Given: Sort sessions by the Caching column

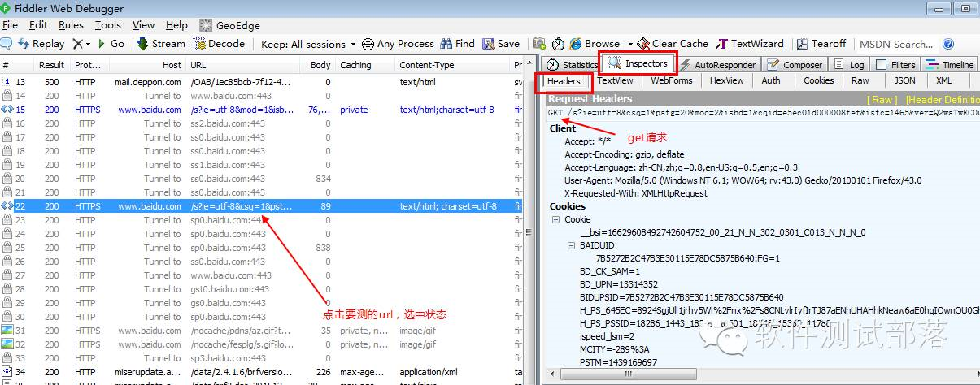Looking at the screenshot, I should click(364, 65).
